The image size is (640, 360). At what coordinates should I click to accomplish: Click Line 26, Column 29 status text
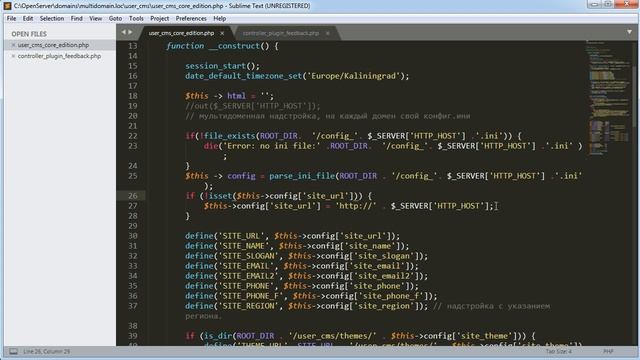tap(46, 351)
